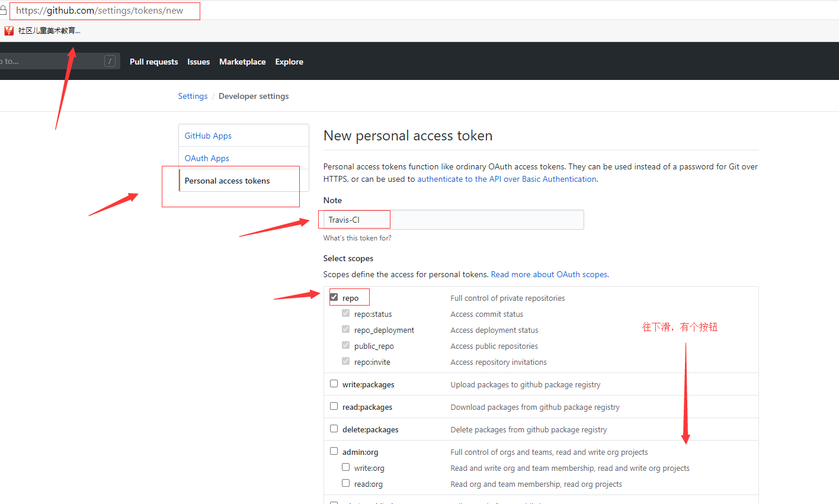Click the repo:invite scope checkbox
Viewport: 839px width, 504px height.
(x=345, y=361)
